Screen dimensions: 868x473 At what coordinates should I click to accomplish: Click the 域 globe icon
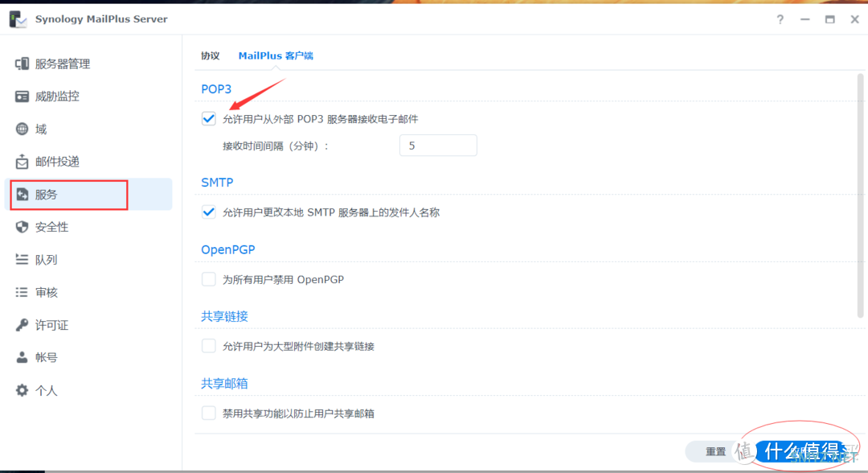pos(23,129)
